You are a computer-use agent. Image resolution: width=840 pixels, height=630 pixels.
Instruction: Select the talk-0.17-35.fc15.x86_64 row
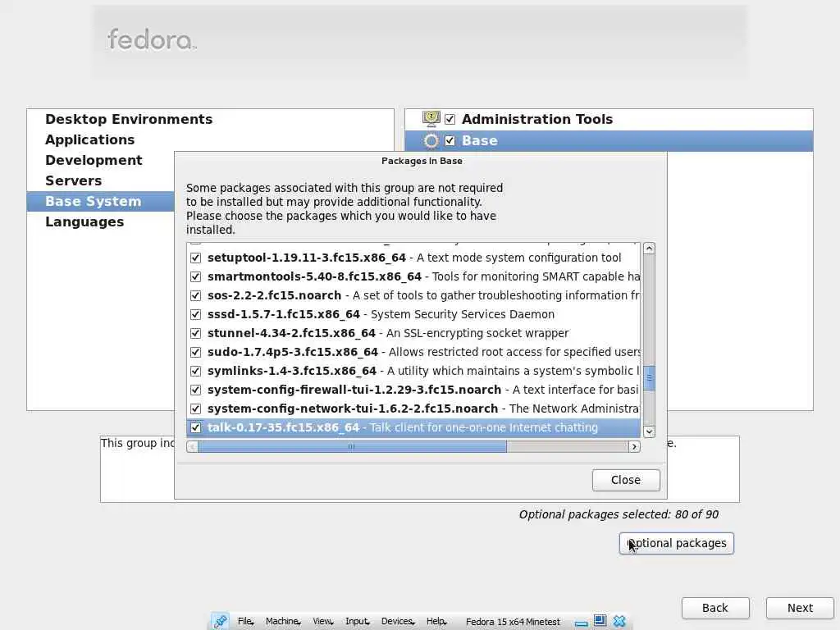click(x=413, y=427)
